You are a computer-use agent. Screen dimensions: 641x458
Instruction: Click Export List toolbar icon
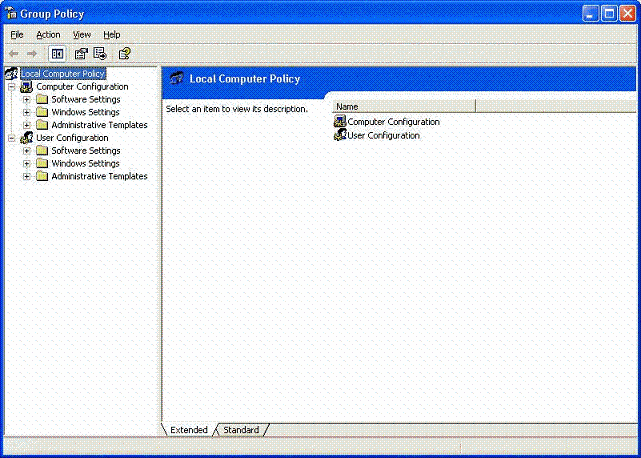pos(100,54)
